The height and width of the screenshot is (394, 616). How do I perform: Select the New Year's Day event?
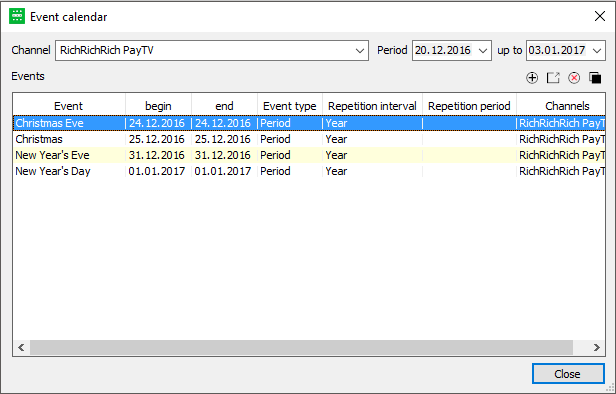[x=53, y=172]
